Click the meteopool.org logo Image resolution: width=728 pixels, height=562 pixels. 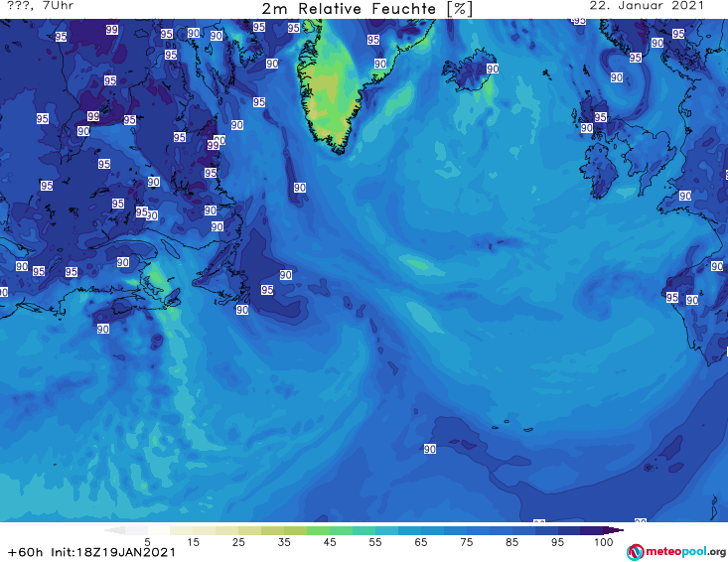click(x=676, y=552)
